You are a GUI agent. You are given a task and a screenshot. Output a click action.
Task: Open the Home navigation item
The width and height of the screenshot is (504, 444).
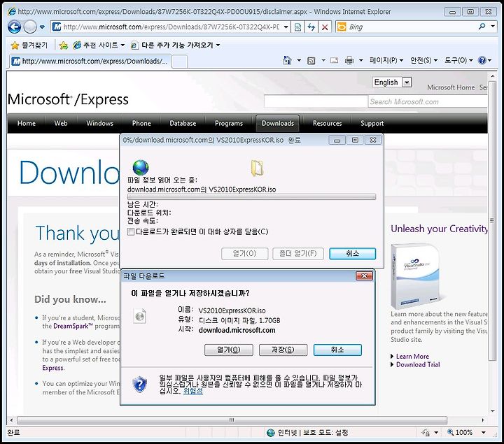tap(27, 123)
